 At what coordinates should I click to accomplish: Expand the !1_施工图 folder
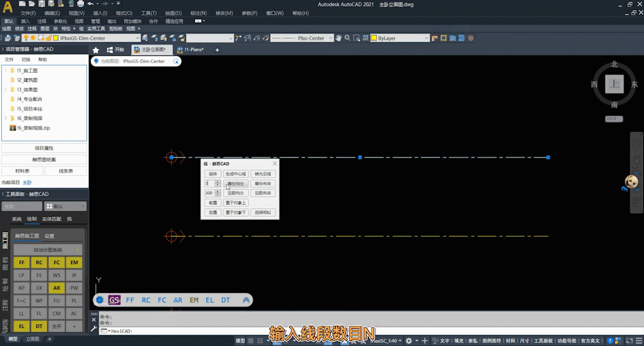pos(6,70)
